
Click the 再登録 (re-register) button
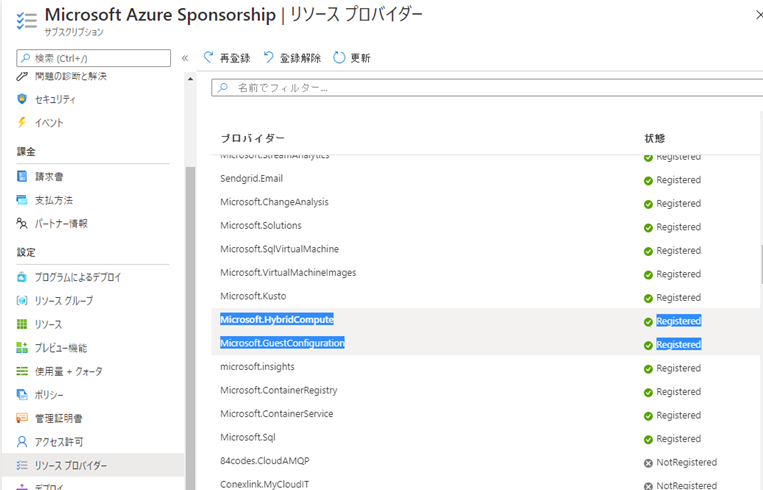click(x=227, y=58)
